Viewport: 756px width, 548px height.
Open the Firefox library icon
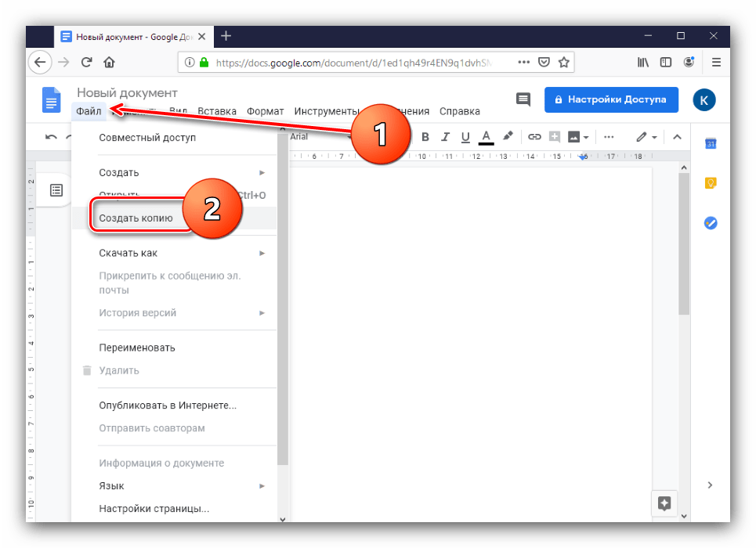tap(642, 62)
